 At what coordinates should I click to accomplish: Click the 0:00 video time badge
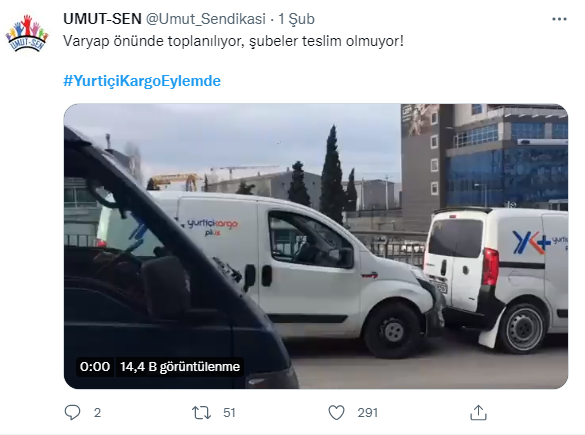click(95, 366)
